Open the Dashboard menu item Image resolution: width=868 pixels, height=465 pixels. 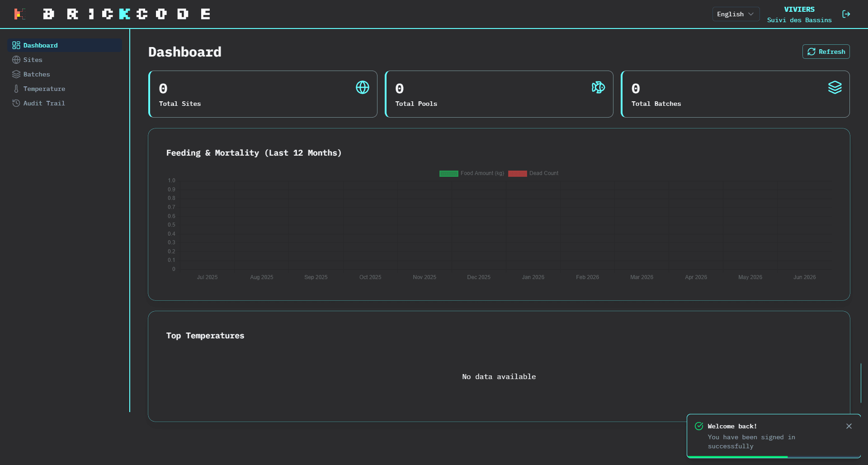pyautogui.click(x=65, y=45)
